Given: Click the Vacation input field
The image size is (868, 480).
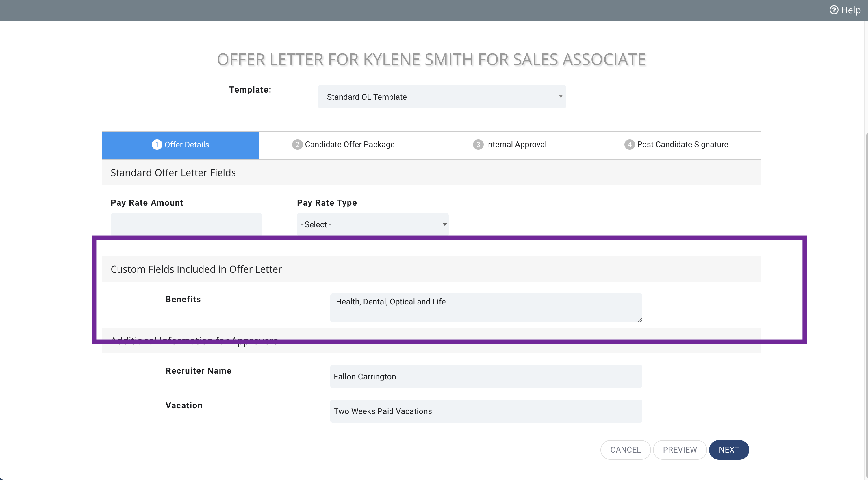Looking at the screenshot, I should [486, 411].
